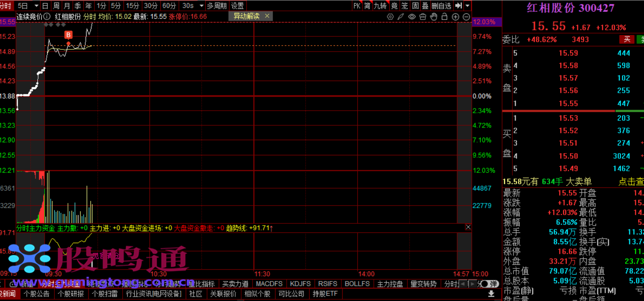Click the 删自选 button
The width and height of the screenshot is (644, 301).
441,6
